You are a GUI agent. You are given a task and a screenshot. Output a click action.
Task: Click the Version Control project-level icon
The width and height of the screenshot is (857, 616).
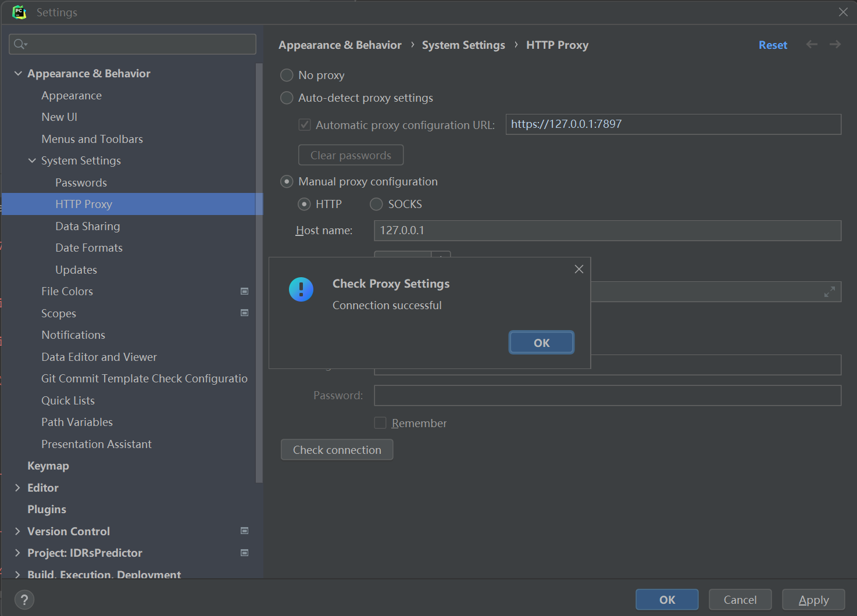pos(245,531)
